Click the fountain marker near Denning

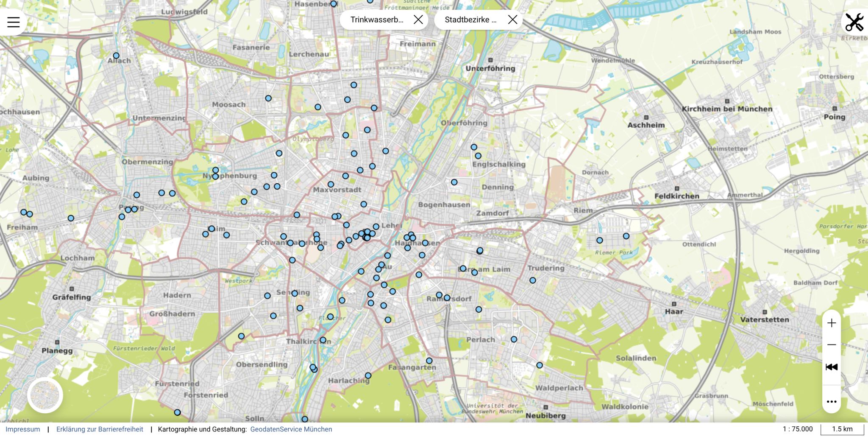(454, 182)
